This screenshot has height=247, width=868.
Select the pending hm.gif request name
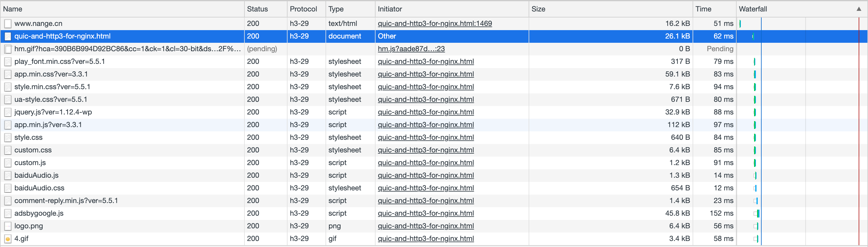[x=127, y=49]
